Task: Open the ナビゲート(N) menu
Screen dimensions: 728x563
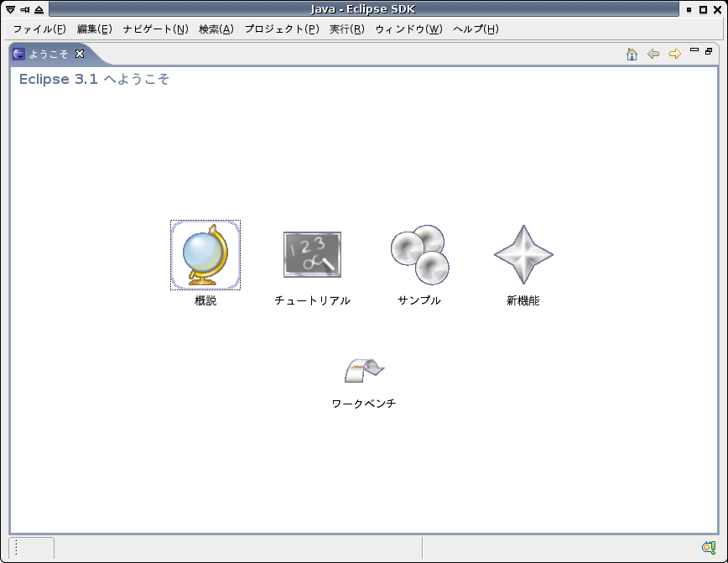Action: [x=155, y=29]
